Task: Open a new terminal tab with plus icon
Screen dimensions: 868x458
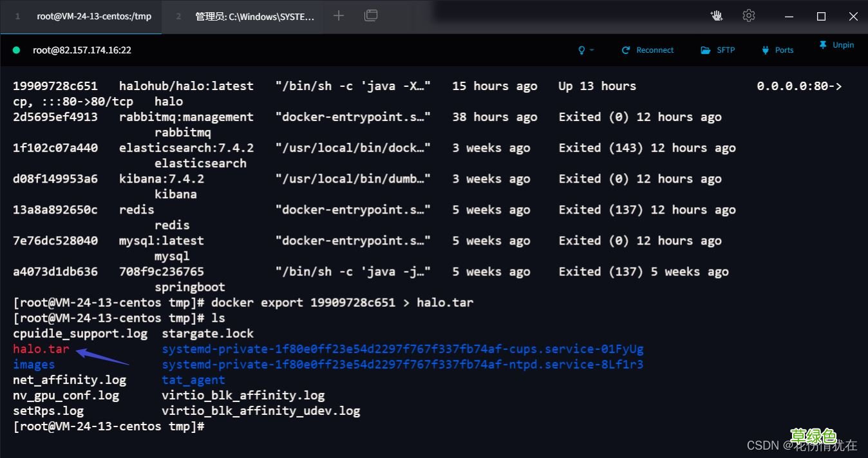Action: (339, 16)
